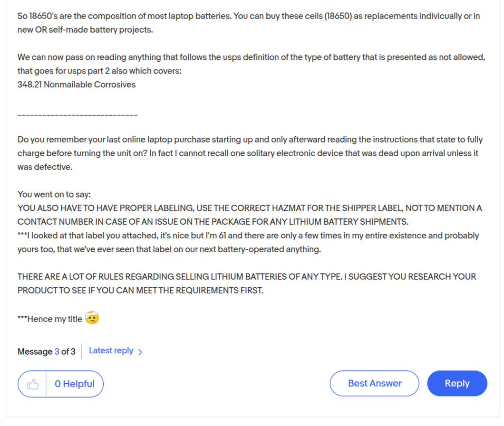Open message number 3 link
Image resolution: width=504 pixels, height=426 pixels.
(x=57, y=351)
